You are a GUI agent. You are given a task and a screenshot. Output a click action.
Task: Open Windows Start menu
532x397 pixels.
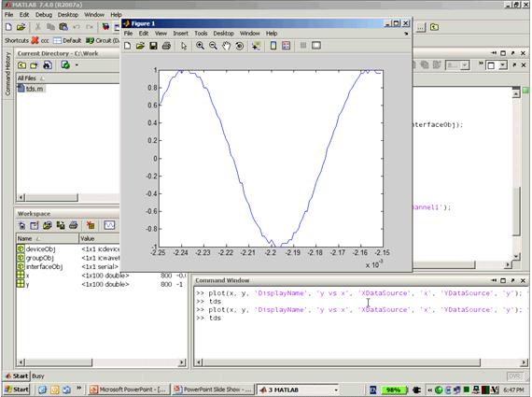coord(17,390)
